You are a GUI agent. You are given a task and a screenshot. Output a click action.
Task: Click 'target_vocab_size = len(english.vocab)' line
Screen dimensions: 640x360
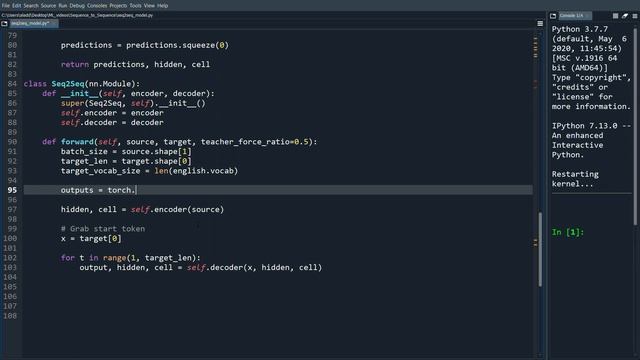[149, 171]
